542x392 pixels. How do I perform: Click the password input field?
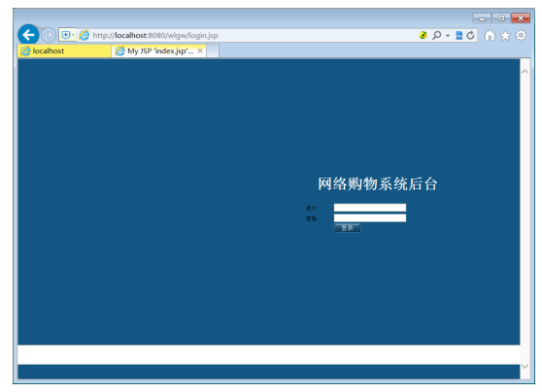(x=370, y=218)
